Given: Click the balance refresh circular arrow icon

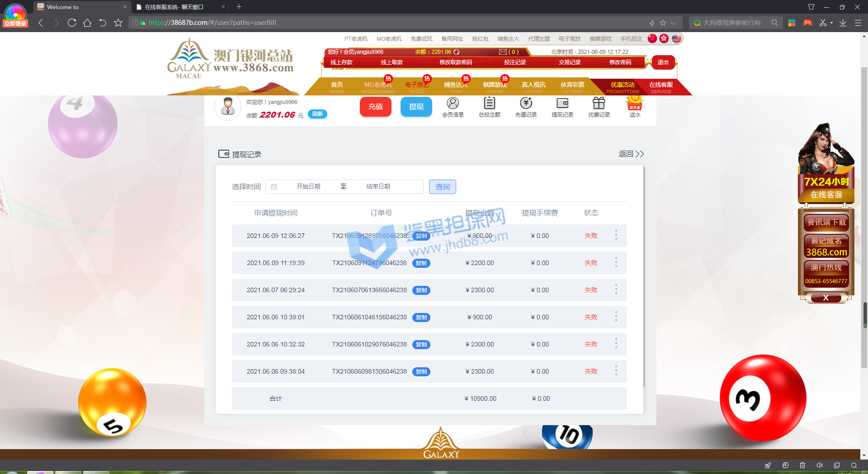Looking at the screenshot, I should [x=457, y=52].
